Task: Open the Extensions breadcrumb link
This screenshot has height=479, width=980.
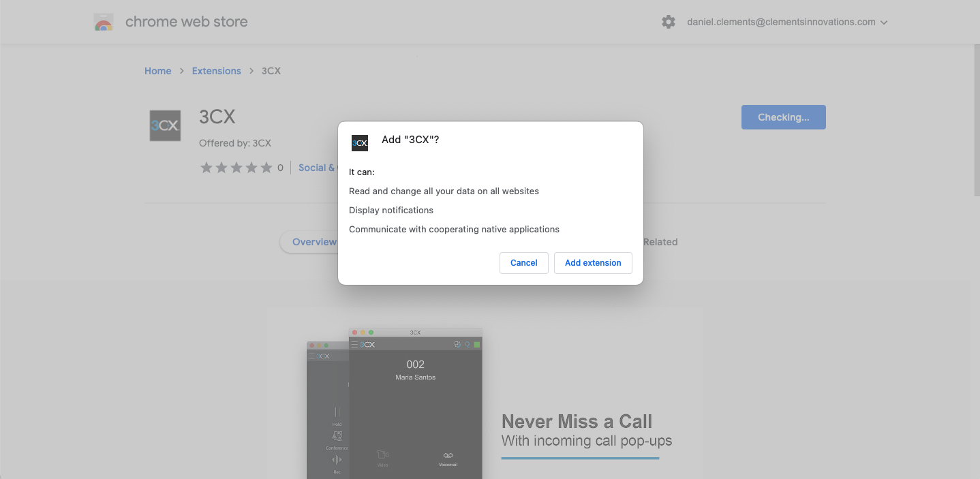Action: pyautogui.click(x=217, y=71)
